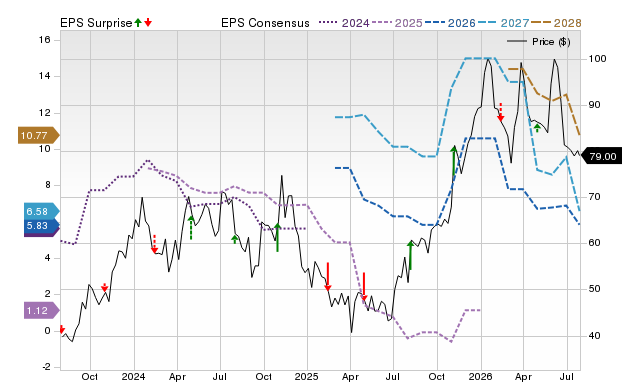
Task: Toggle the 2027 consensus legend entry
Action: tap(503, 23)
